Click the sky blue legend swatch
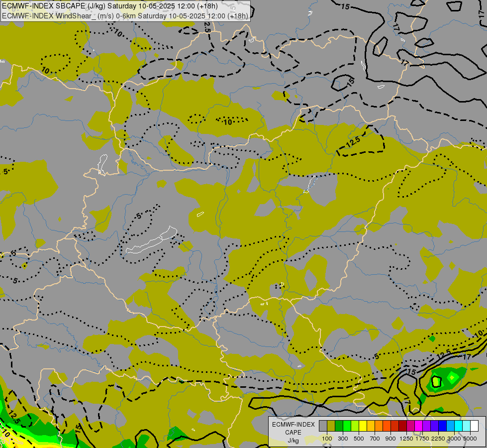 coord(450,426)
